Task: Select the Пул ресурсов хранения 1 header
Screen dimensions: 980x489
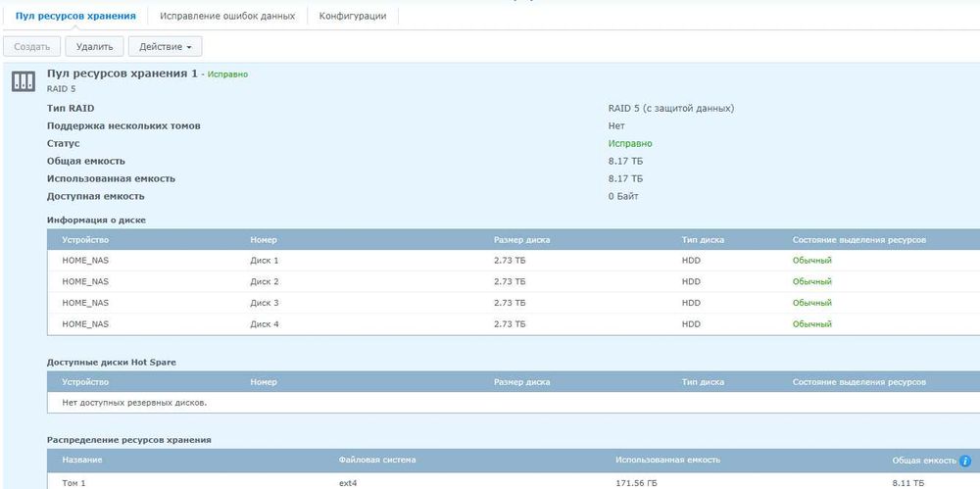Action: 122,73
